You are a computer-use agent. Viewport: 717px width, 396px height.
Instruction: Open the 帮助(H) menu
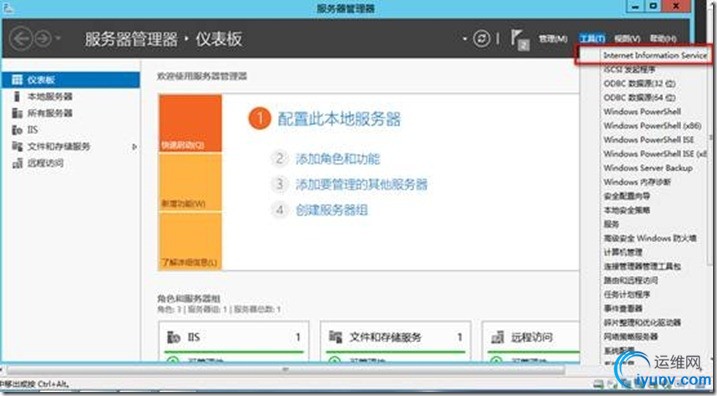click(x=663, y=39)
